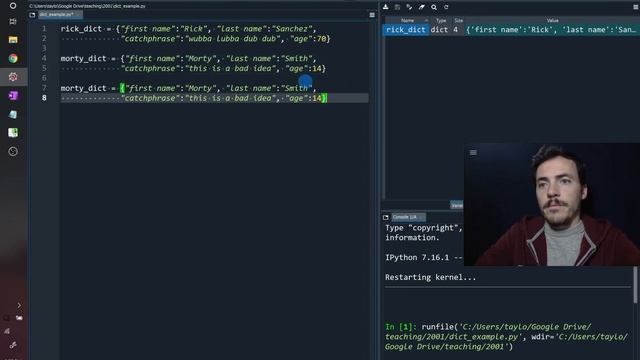
Task: Click rick_dict on editor line 1
Action: 81,29
